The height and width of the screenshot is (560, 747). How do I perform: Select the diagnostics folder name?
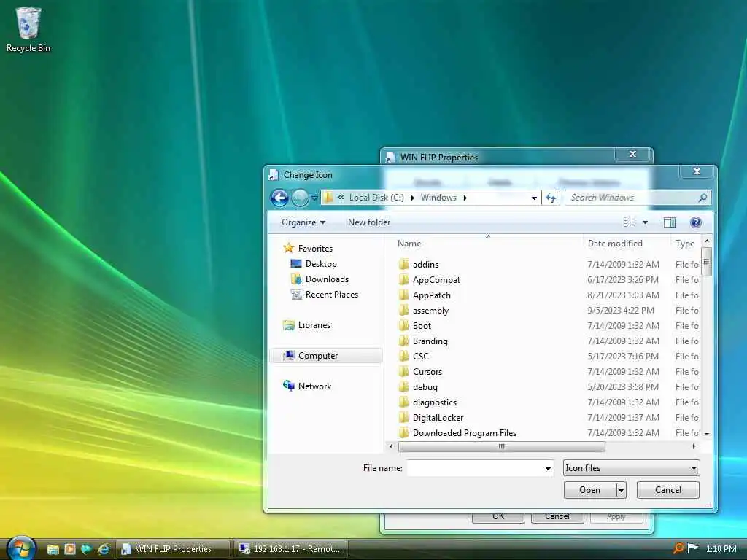435,402
